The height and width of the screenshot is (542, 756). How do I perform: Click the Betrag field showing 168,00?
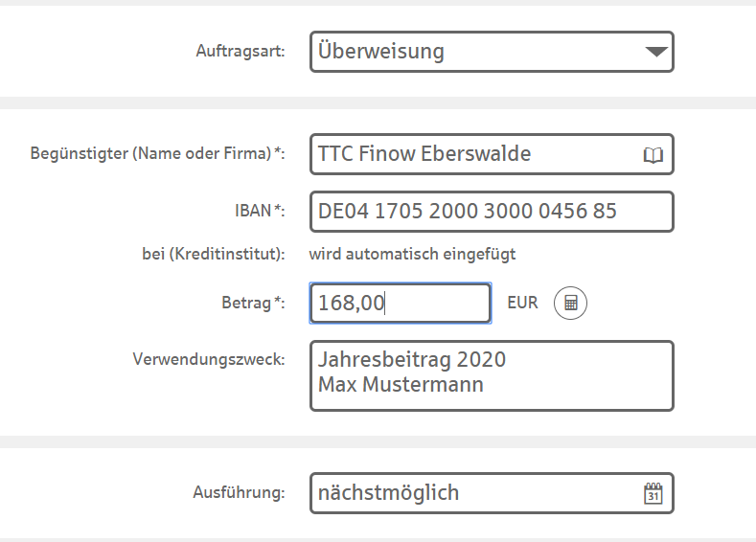(x=400, y=304)
